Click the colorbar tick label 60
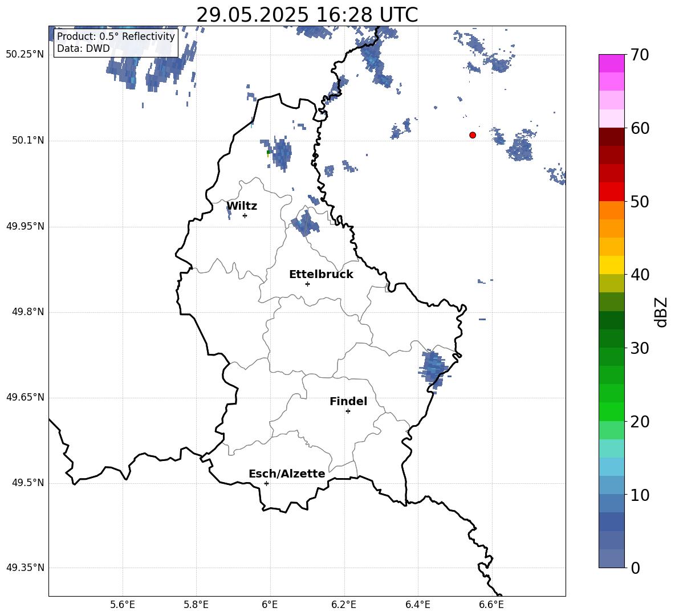675x616 pixels. point(640,128)
